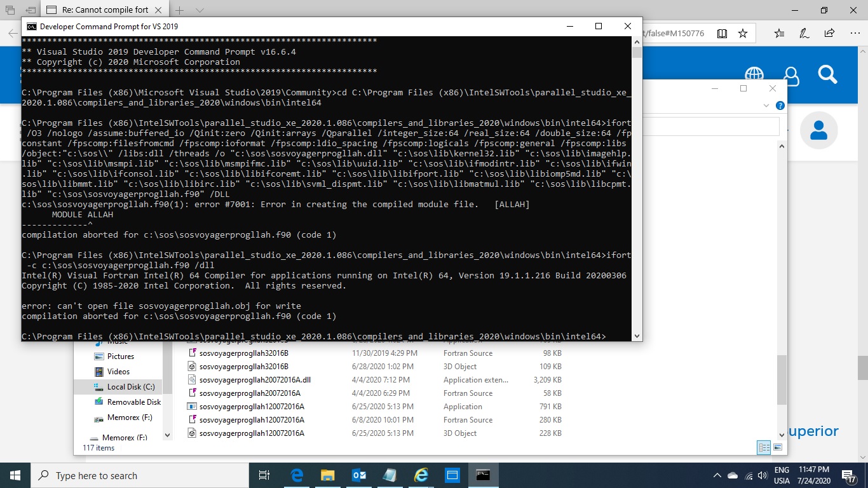Click the browser address bar URL
Viewport: 868px width, 488px height.
(674, 33)
